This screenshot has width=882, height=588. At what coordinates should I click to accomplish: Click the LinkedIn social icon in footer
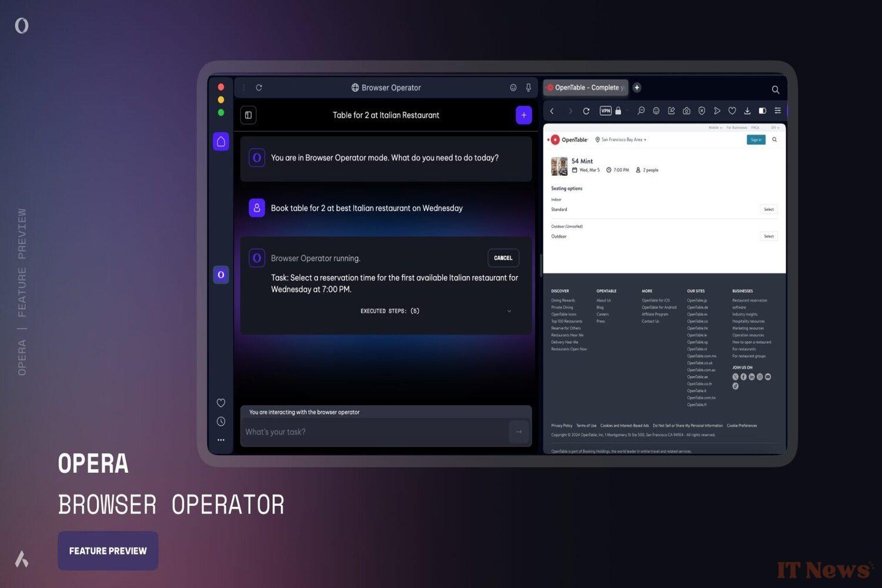(751, 377)
